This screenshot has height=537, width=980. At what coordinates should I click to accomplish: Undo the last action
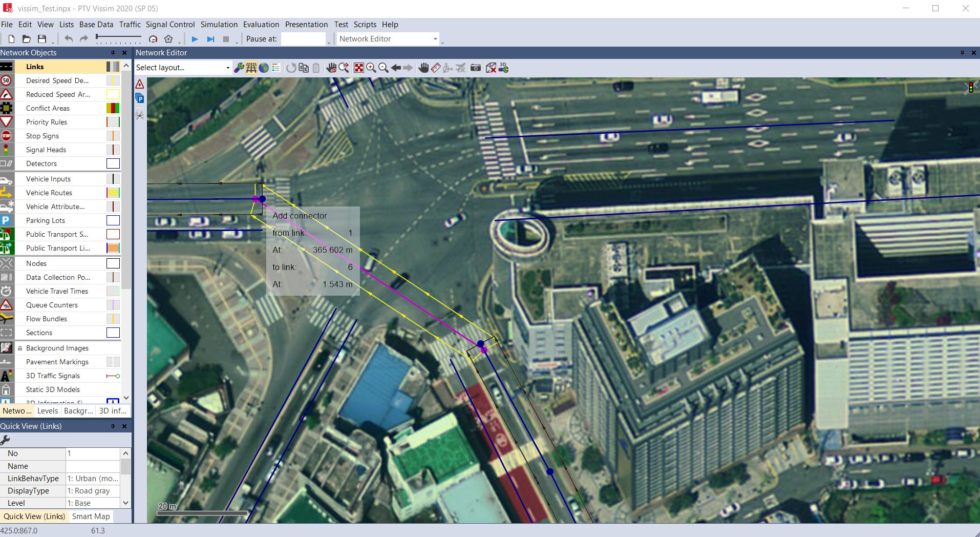69,39
